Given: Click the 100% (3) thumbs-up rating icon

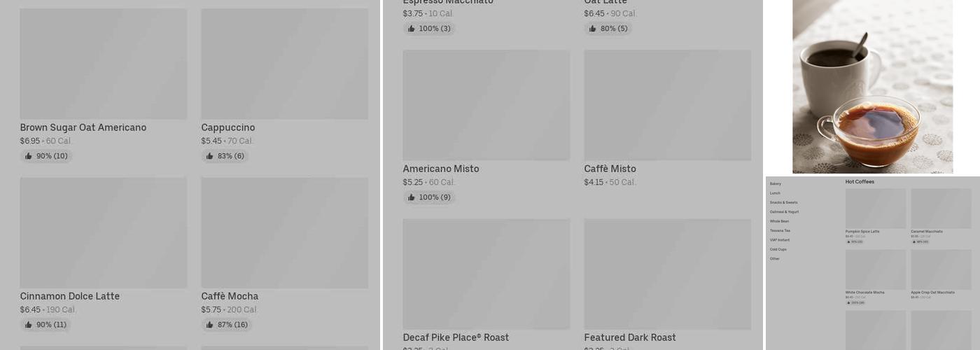Looking at the screenshot, I should click(412, 29).
